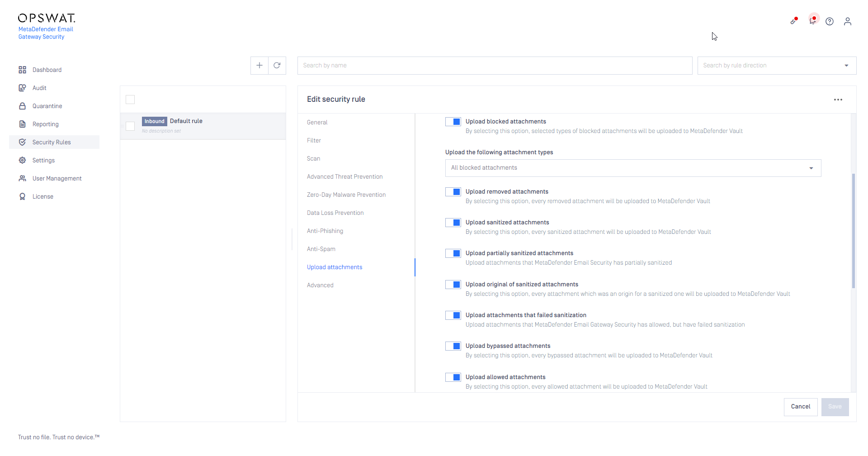The width and height of the screenshot is (868, 456).
Task: Go to Dashboard page
Action: click(47, 70)
